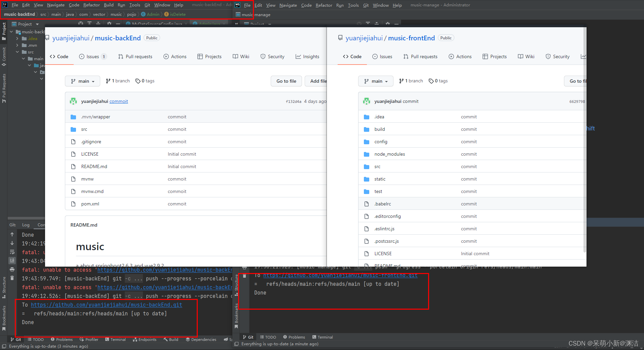Click tool-window quick access icon in IntelliJ status bar
This screenshot has height=350, width=644.
coord(4,346)
